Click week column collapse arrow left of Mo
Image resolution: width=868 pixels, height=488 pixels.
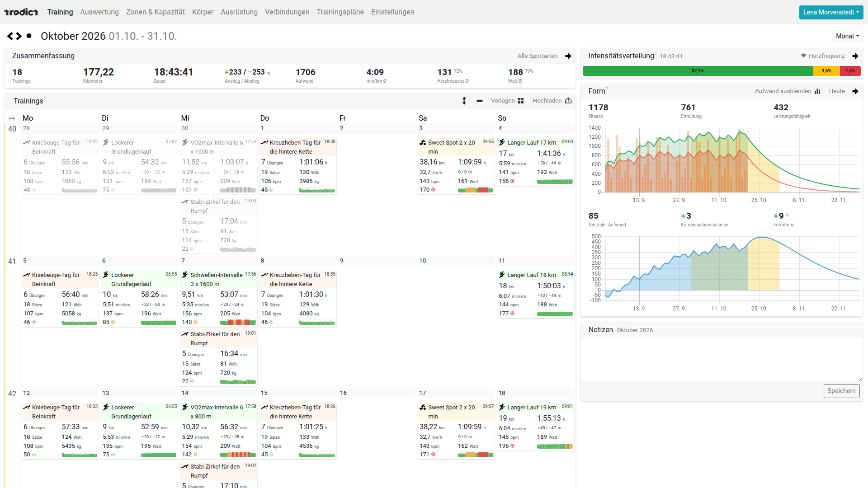[12, 118]
